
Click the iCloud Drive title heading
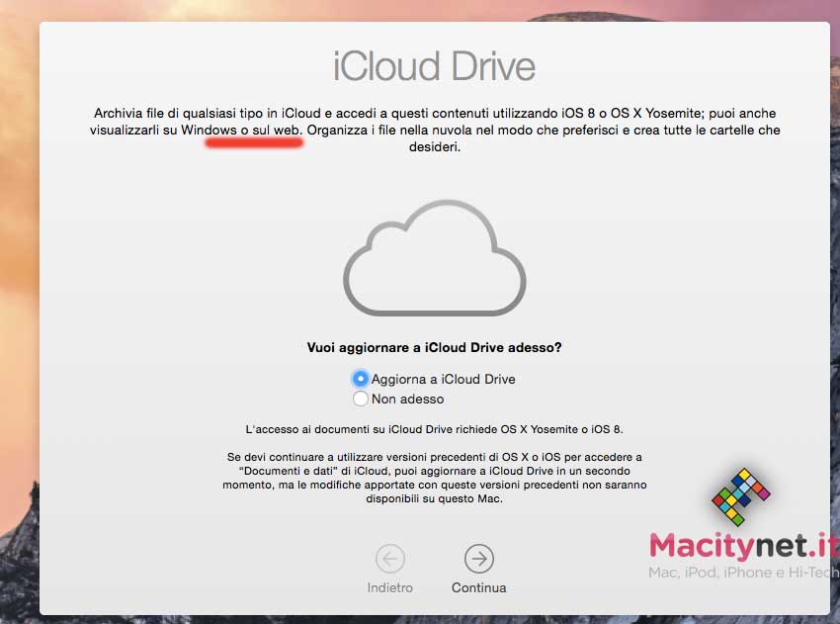tap(435, 66)
